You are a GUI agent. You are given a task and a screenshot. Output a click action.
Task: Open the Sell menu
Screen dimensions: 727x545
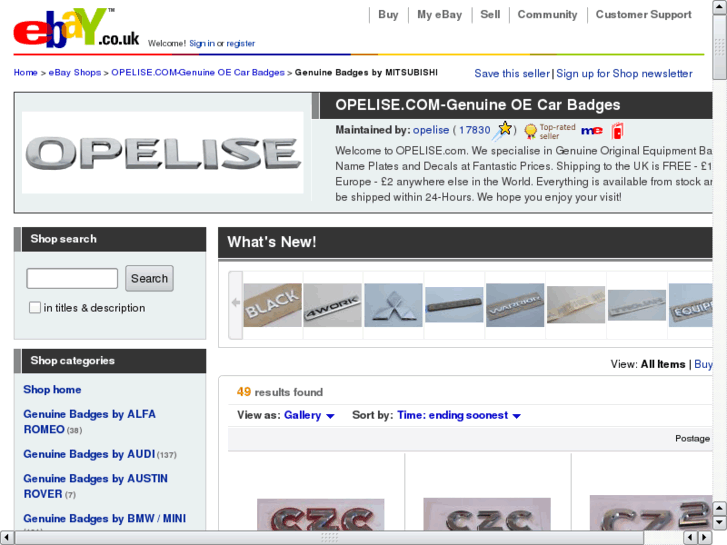click(490, 14)
